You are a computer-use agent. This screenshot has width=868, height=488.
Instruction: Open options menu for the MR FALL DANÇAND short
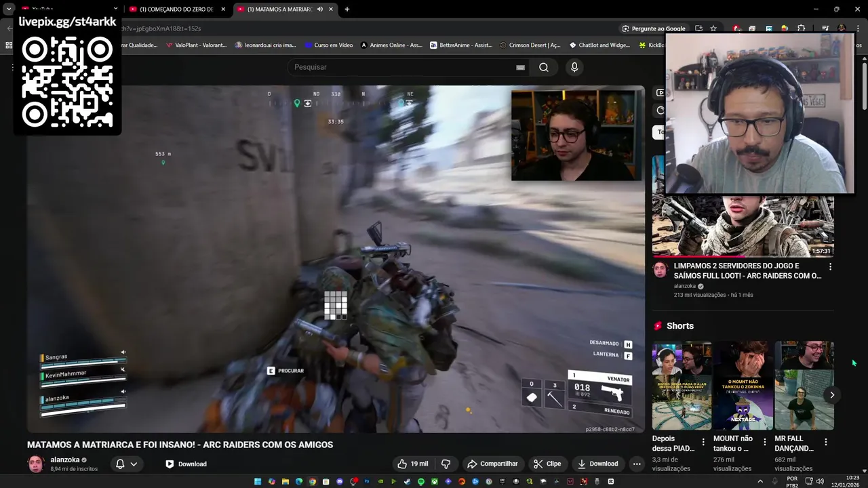tap(825, 442)
